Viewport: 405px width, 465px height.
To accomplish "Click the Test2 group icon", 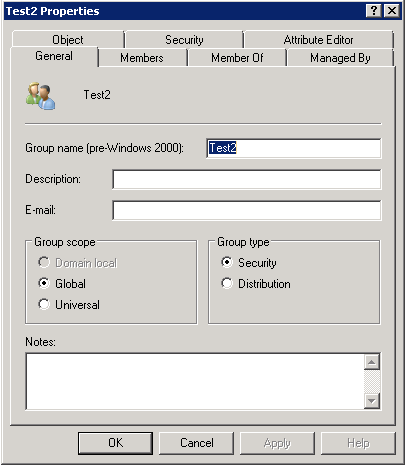I will 41,96.
